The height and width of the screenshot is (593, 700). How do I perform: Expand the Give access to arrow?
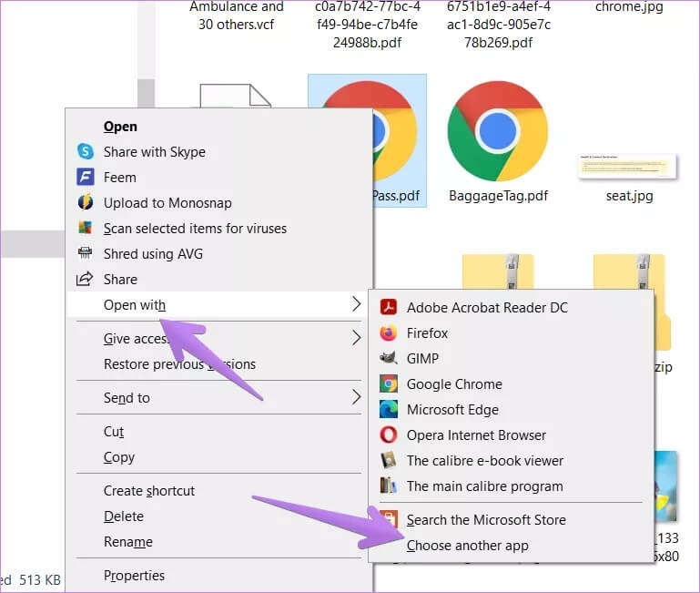coord(356,338)
